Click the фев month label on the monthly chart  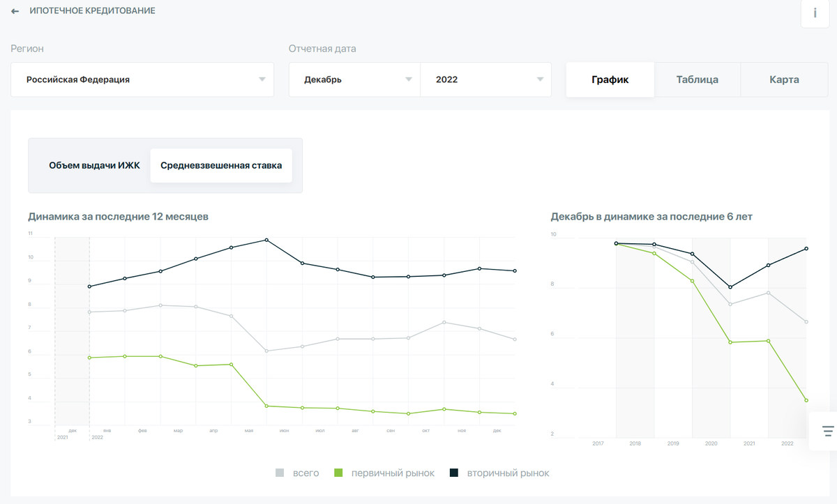pyautogui.click(x=142, y=431)
